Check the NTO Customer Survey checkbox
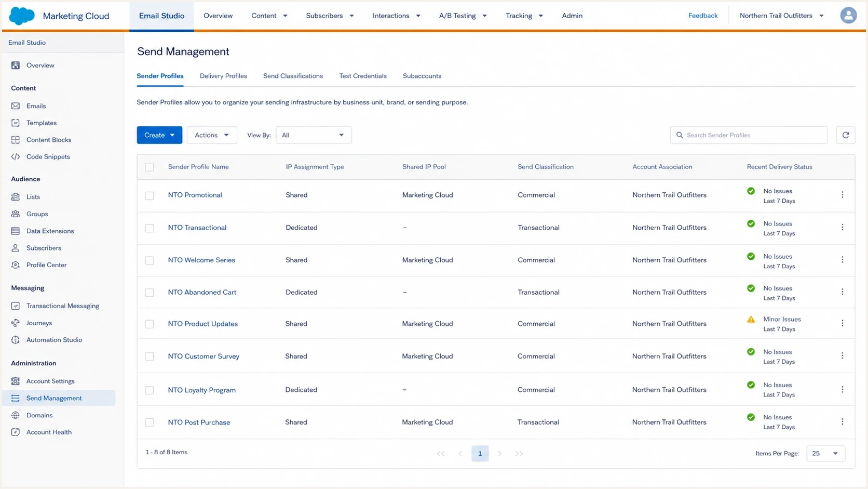The image size is (868, 489). point(150,357)
